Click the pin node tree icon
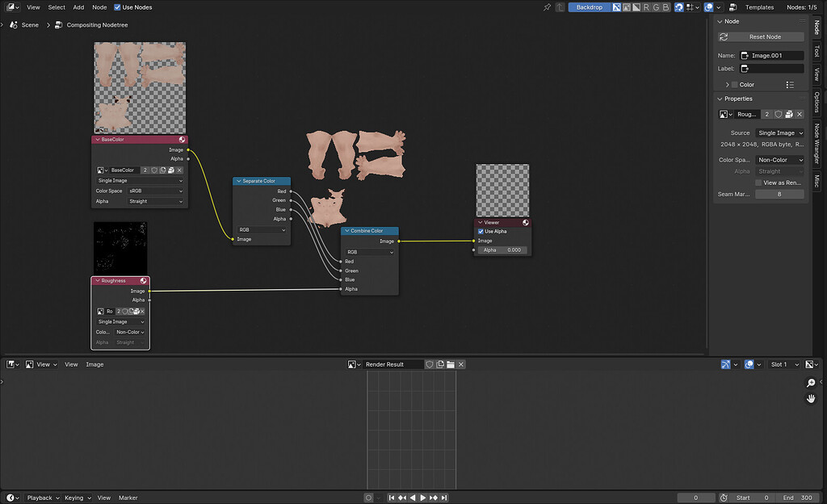 tap(548, 7)
